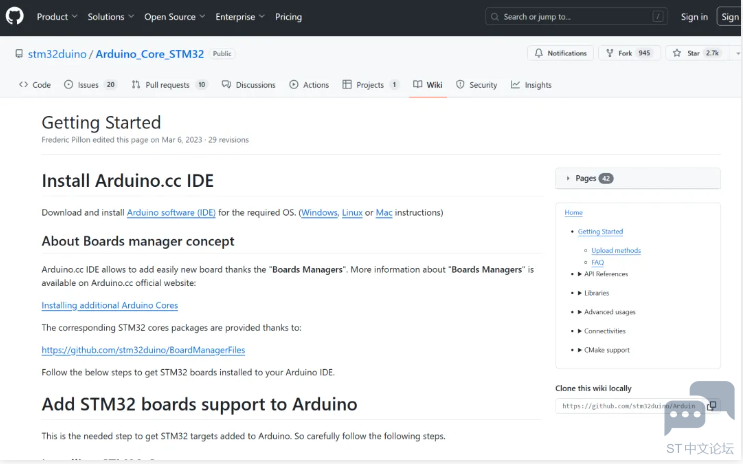Click the Discussions speech bubble icon
Image resolution: width=743 pixels, height=464 pixels.
pyautogui.click(x=227, y=84)
